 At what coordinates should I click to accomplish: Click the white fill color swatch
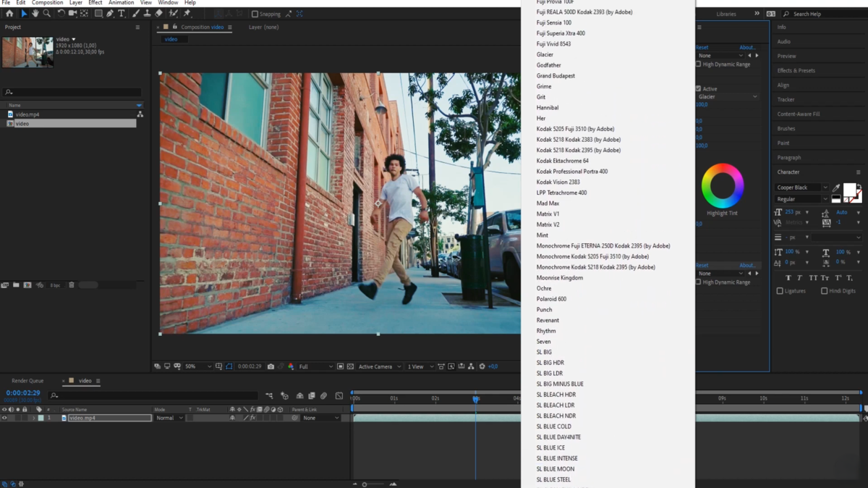coord(849,190)
